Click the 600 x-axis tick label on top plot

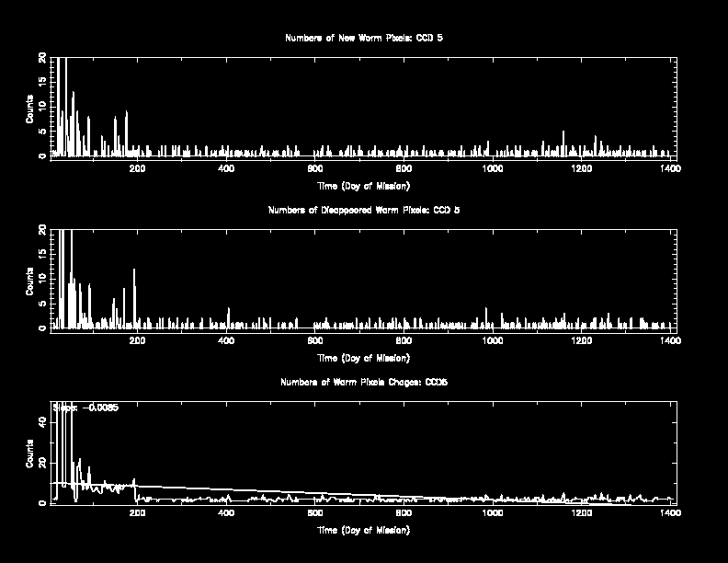click(315, 169)
